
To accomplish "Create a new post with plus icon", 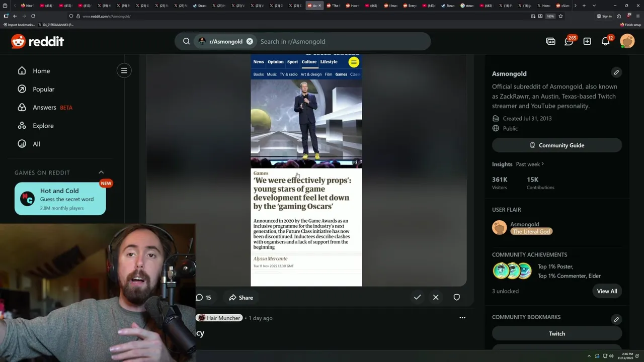I will [x=587, y=41].
